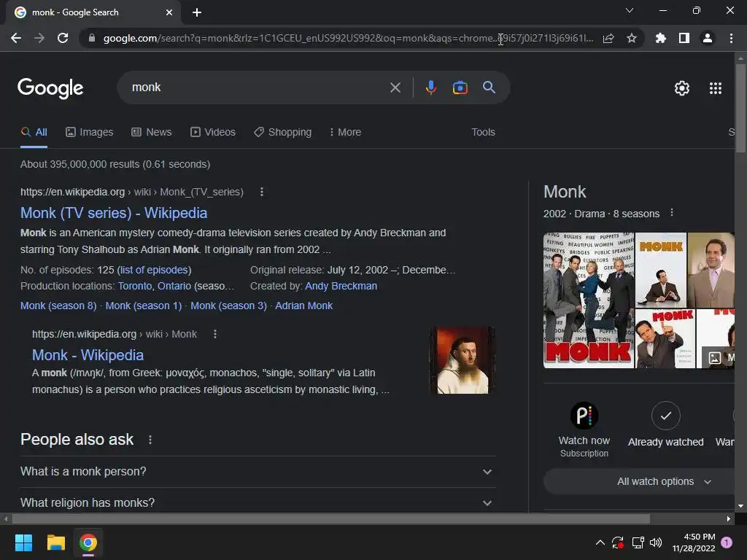Open Monk (TV series) - Wikipedia link
Image resolution: width=747 pixels, height=560 pixels.
[114, 213]
